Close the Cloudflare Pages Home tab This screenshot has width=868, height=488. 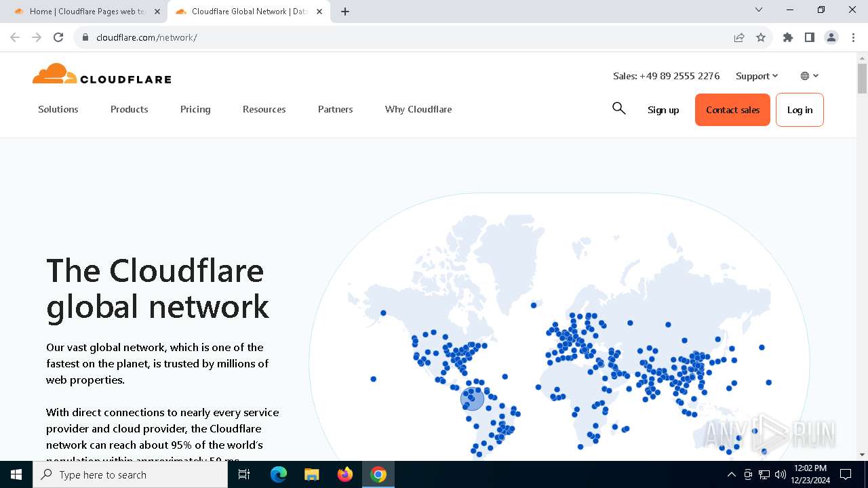tap(157, 12)
